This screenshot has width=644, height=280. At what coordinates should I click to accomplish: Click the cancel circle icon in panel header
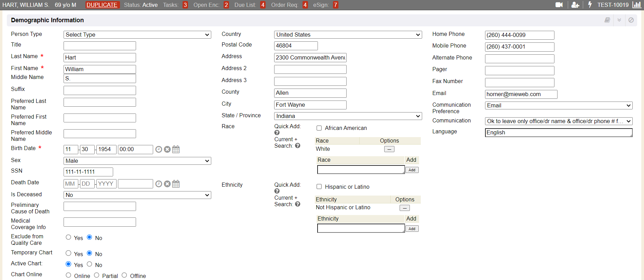(631, 20)
